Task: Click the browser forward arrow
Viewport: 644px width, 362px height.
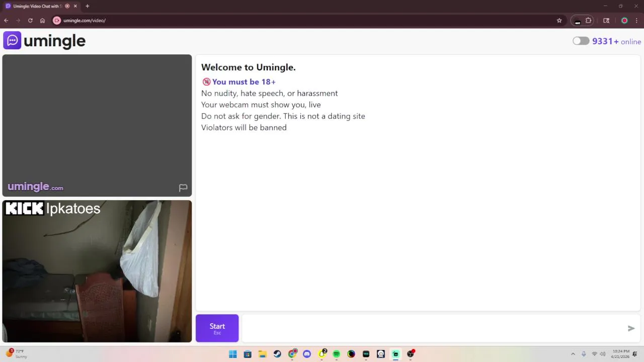Action: click(18, 21)
